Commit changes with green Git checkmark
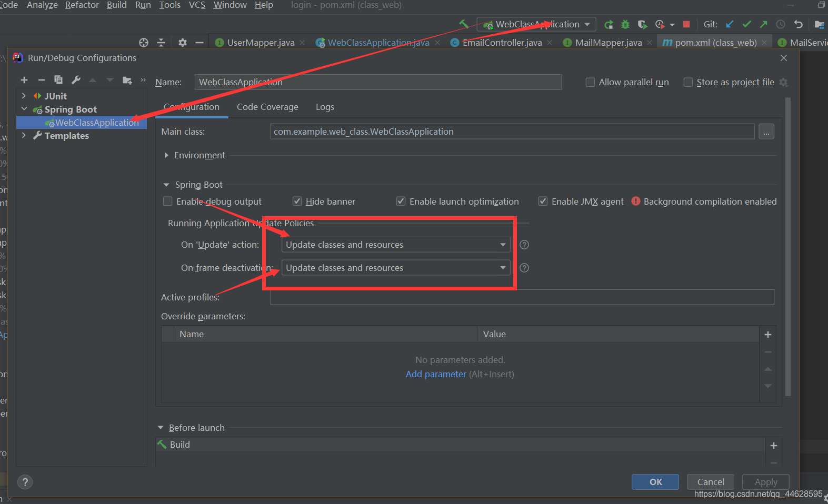The height and width of the screenshot is (504, 828). [746, 24]
